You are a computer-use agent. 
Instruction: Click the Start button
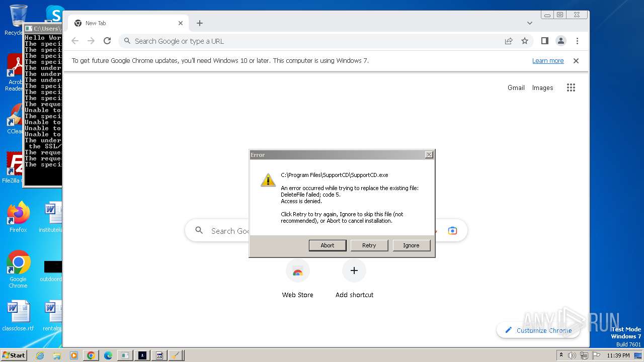(14, 355)
